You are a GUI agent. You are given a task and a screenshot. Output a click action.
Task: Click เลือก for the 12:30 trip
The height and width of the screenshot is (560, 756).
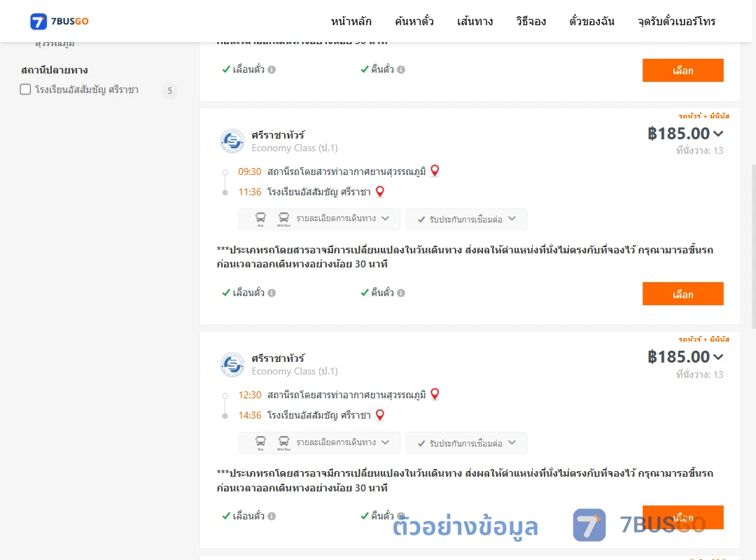[682, 517]
